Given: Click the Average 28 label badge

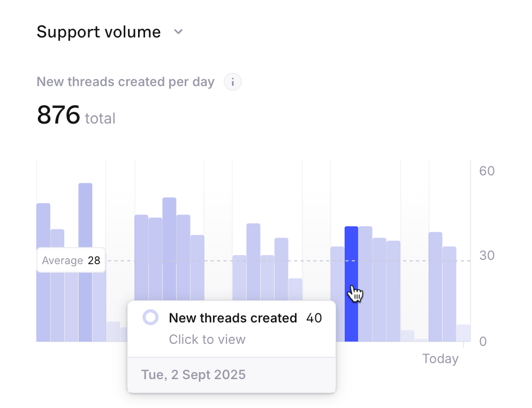Looking at the screenshot, I should (x=71, y=260).
